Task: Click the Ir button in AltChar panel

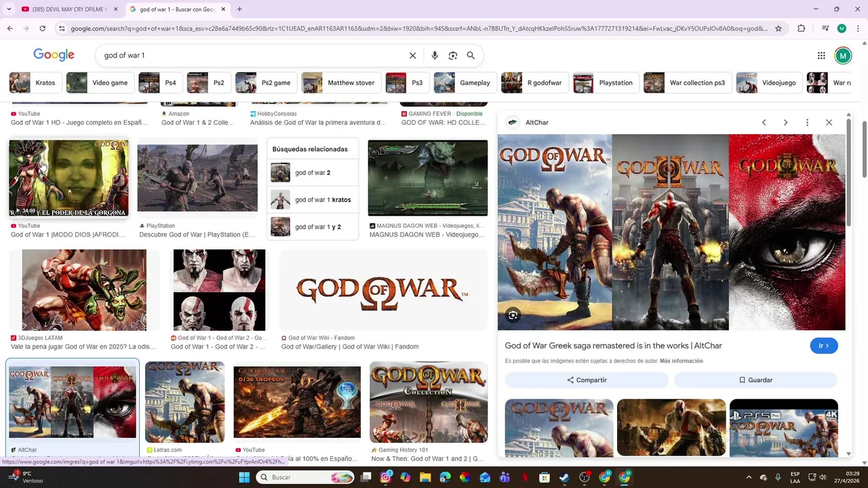Action: 824,346
